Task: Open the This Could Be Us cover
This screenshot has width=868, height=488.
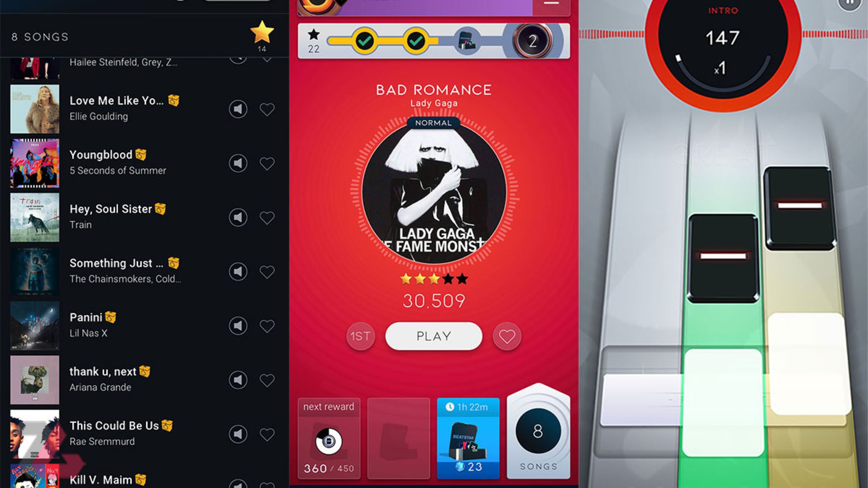Action: [35, 434]
